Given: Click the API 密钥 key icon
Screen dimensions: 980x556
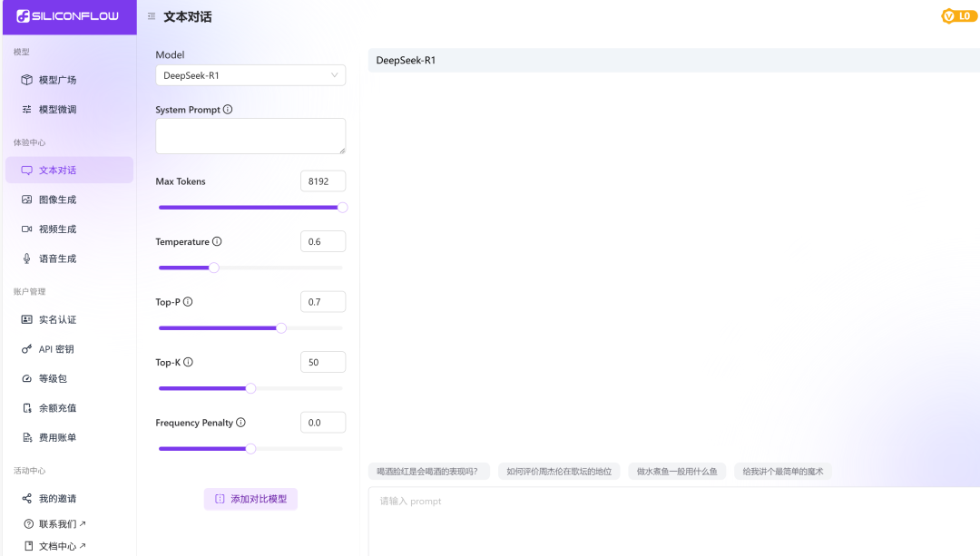Looking at the screenshot, I should tap(26, 348).
